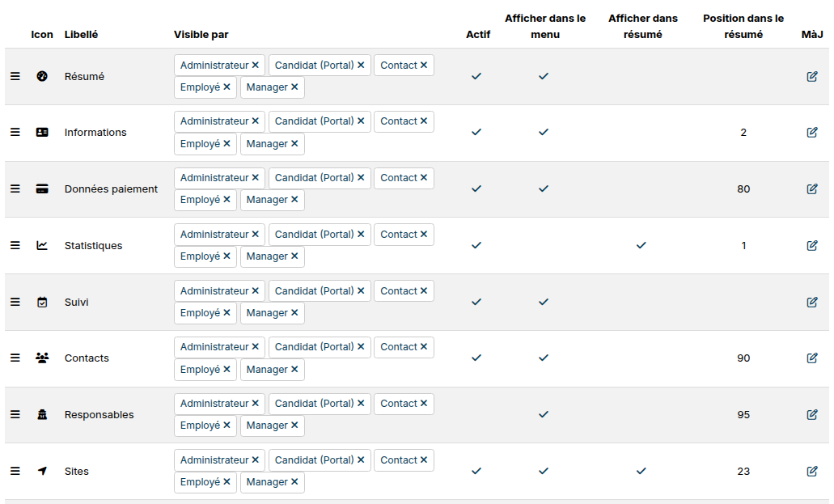
Task: Grab the reorder handle for Contacts row
Action: coord(15,358)
